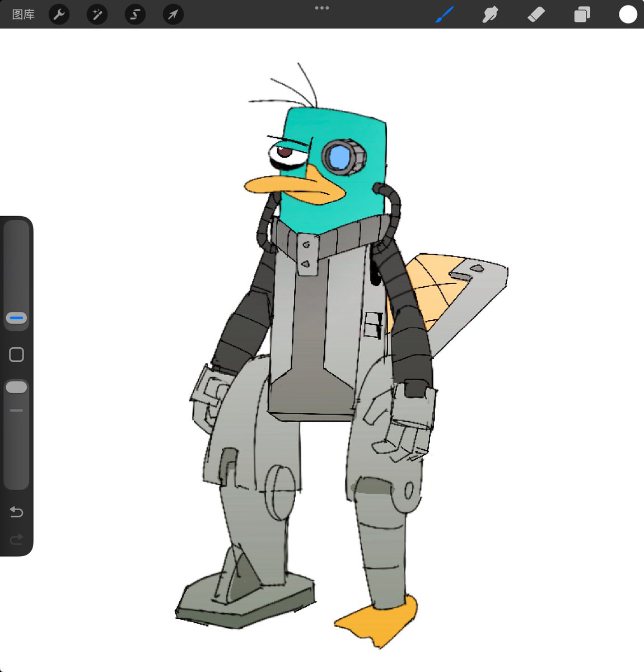Open the Actions wrench menu
The height and width of the screenshot is (672, 644).
click(x=59, y=15)
